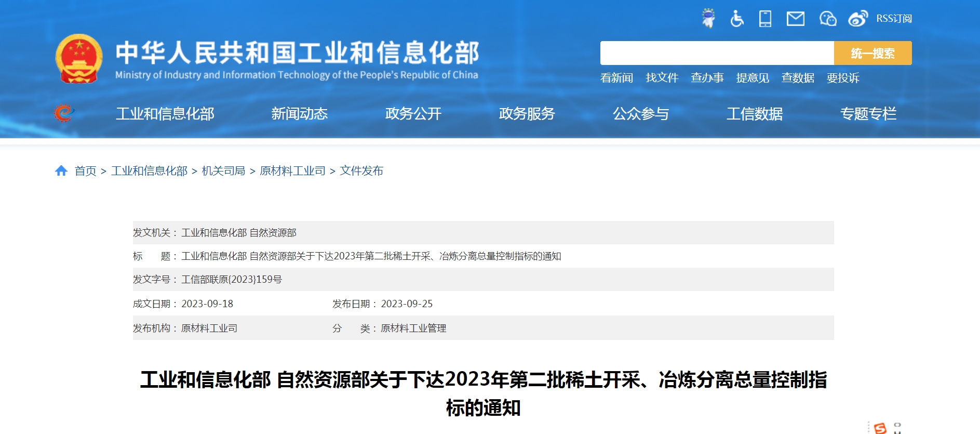Open the 看新闻 quick link
The image size is (980, 434).
(616, 78)
